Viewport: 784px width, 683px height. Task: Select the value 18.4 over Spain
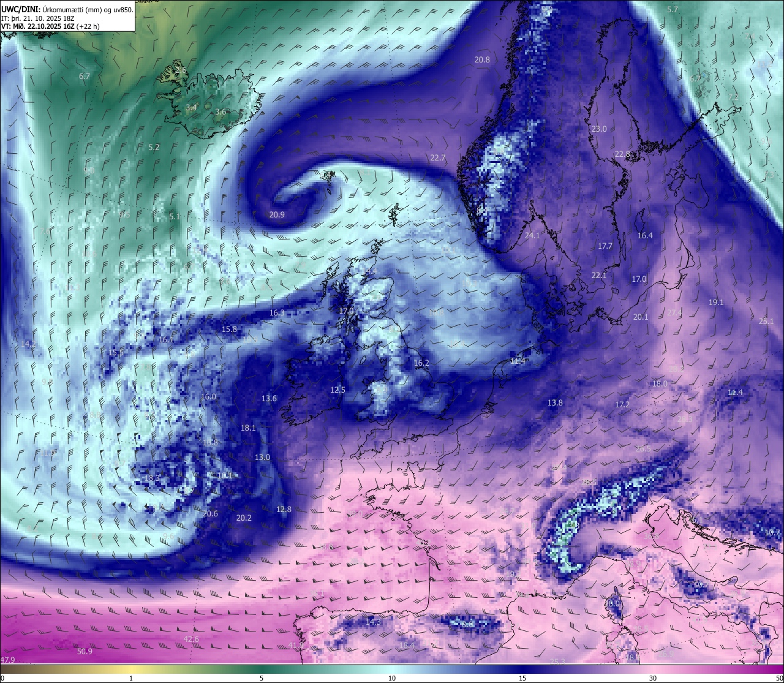coord(407,646)
